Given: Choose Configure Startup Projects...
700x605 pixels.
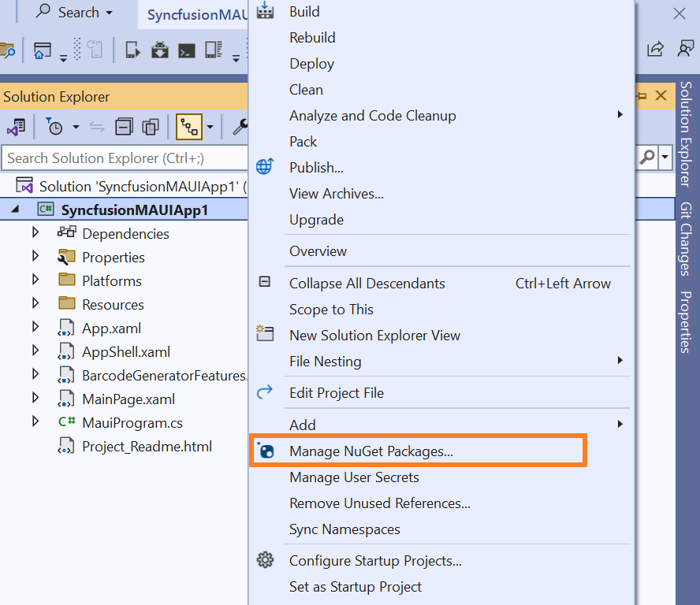Looking at the screenshot, I should point(441,560).
